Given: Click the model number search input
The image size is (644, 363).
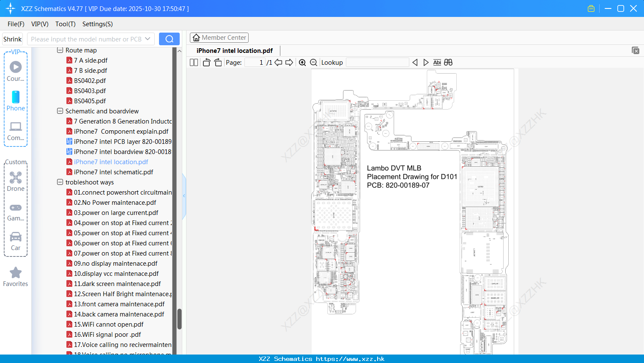Looking at the screenshot, I should coord(86,39).
